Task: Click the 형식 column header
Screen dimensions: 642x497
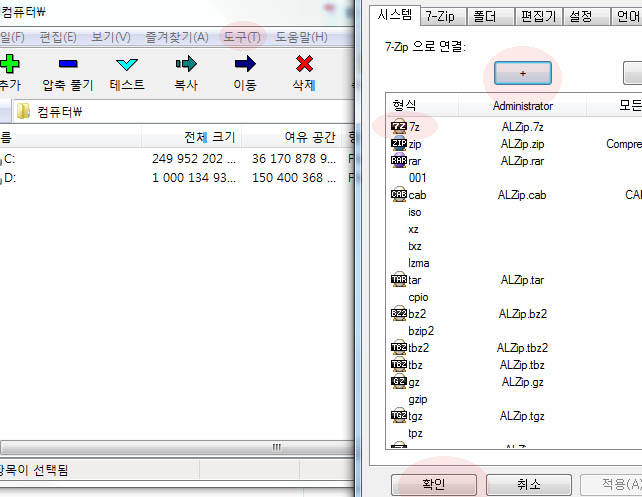Action: coord(422,105)
